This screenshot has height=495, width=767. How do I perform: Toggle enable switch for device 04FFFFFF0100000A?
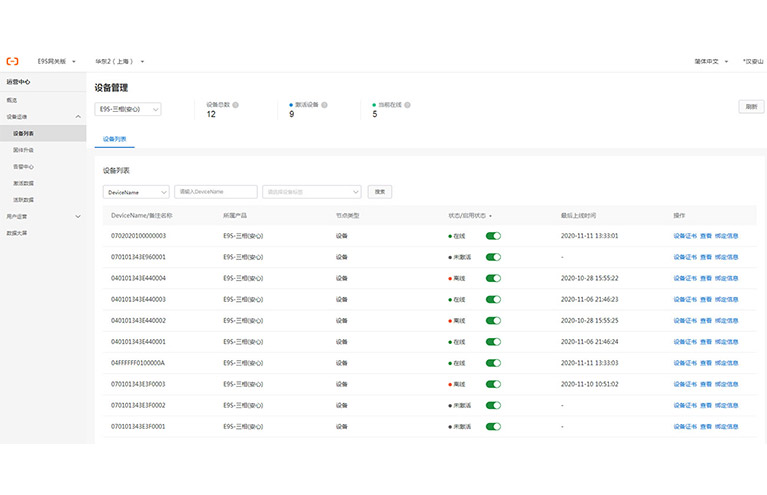[493, 363]
